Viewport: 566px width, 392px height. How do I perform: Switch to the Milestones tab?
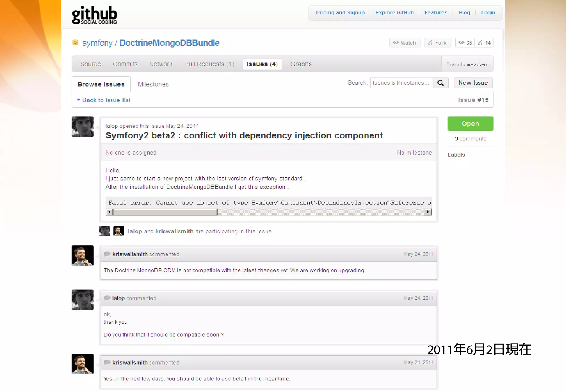(153, 84)
